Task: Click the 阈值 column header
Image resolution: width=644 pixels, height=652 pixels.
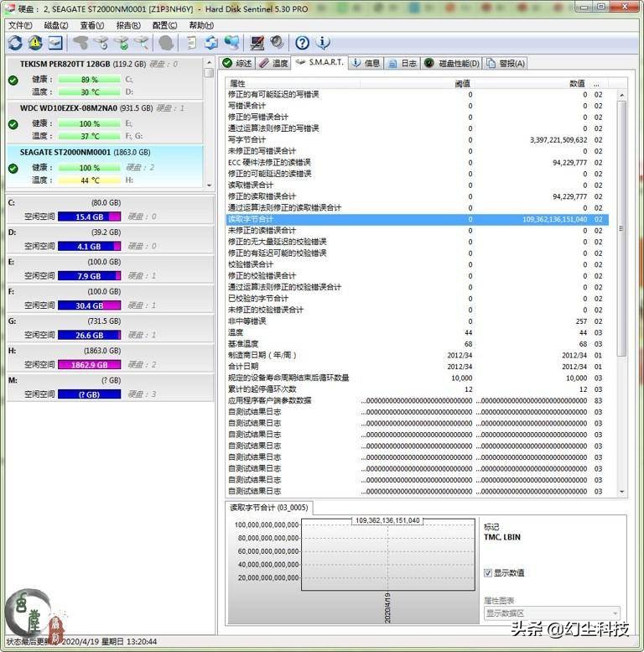Action: click(417, 84)
